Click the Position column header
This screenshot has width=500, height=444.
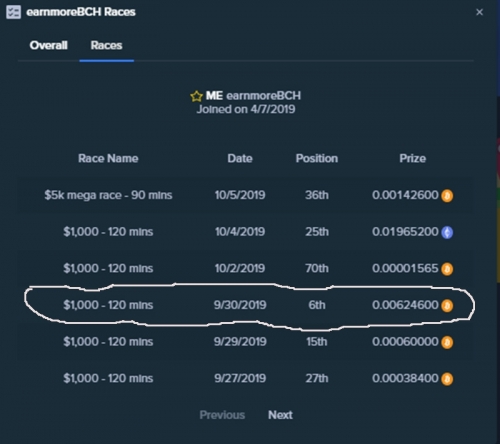click(317, 158)
